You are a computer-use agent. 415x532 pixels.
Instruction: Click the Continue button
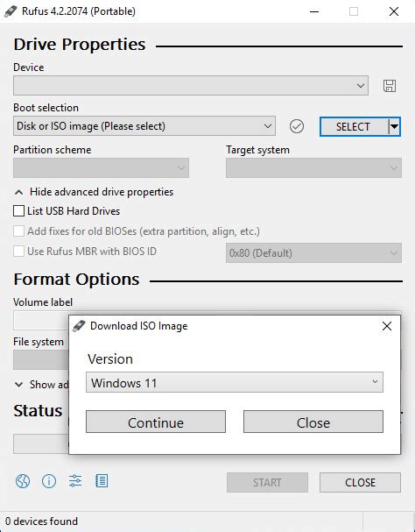click(156, 422)
